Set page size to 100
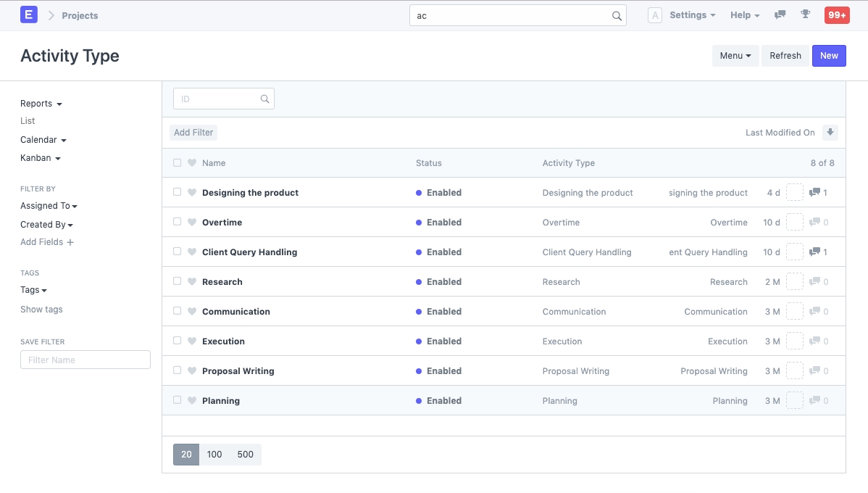 [x=214, y=455]
